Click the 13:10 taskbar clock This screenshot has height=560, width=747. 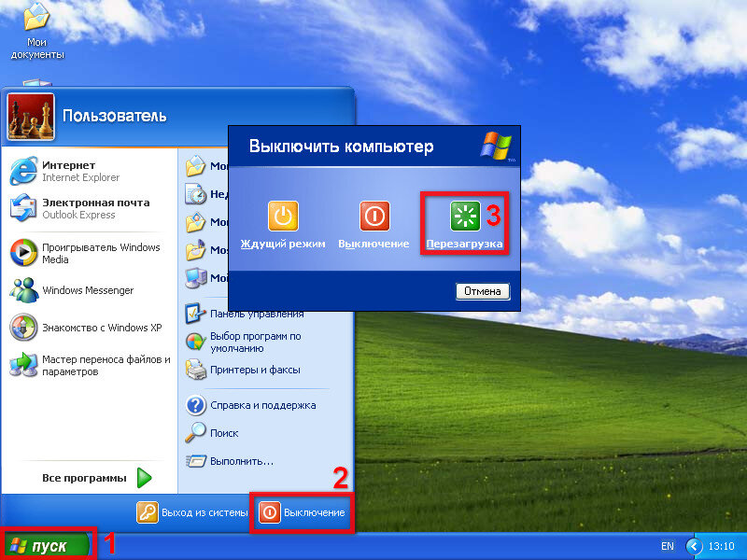click(721, 546)
